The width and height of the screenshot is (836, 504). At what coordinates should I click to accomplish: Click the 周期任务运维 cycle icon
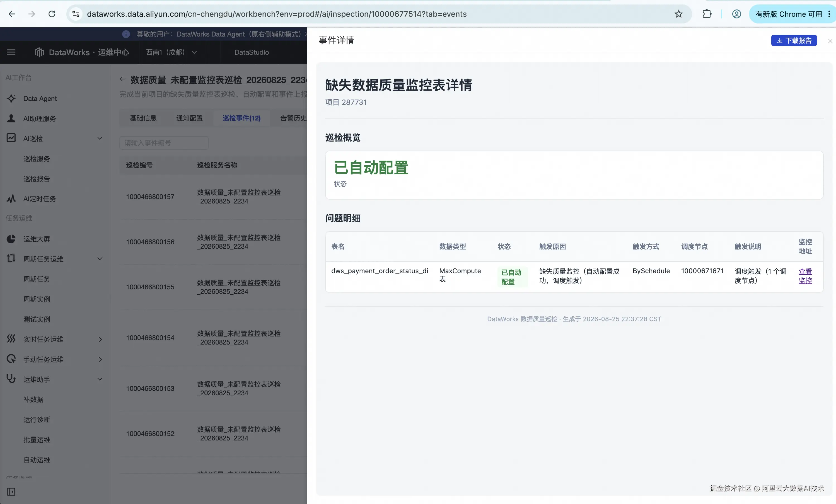click(11, 258)
